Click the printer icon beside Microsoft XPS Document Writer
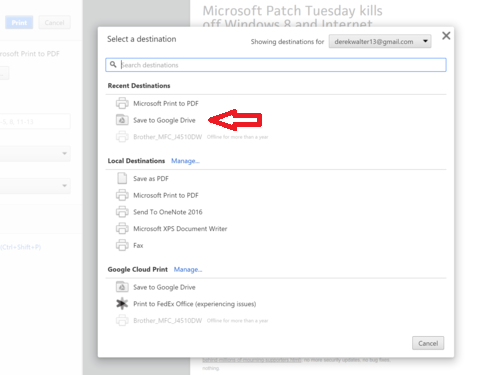Screen dimensions: 500x375 point(122,228)
